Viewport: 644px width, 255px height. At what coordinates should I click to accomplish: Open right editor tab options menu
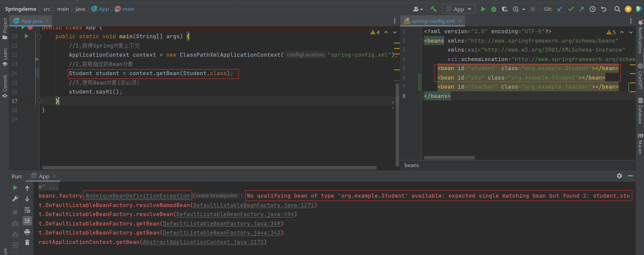[631, 21]
